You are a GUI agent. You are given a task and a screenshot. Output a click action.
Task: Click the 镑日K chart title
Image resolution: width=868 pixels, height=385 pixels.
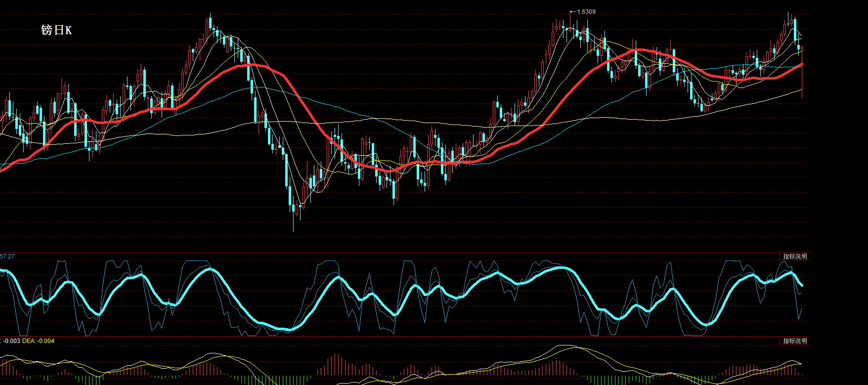point(56,31)
